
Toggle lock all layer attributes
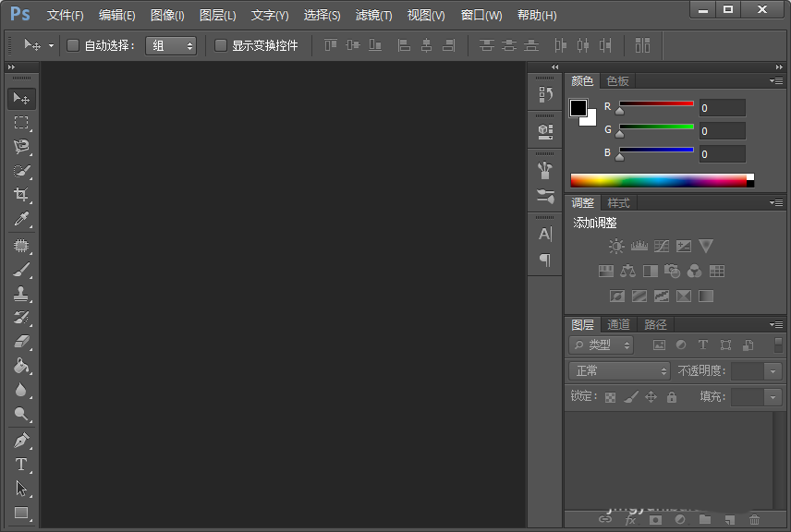(672, 397)
